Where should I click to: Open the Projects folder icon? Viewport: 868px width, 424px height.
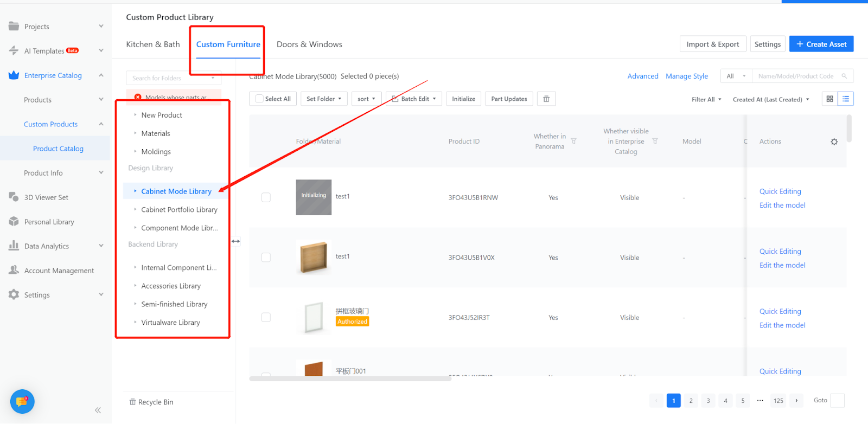pos(14,26)
